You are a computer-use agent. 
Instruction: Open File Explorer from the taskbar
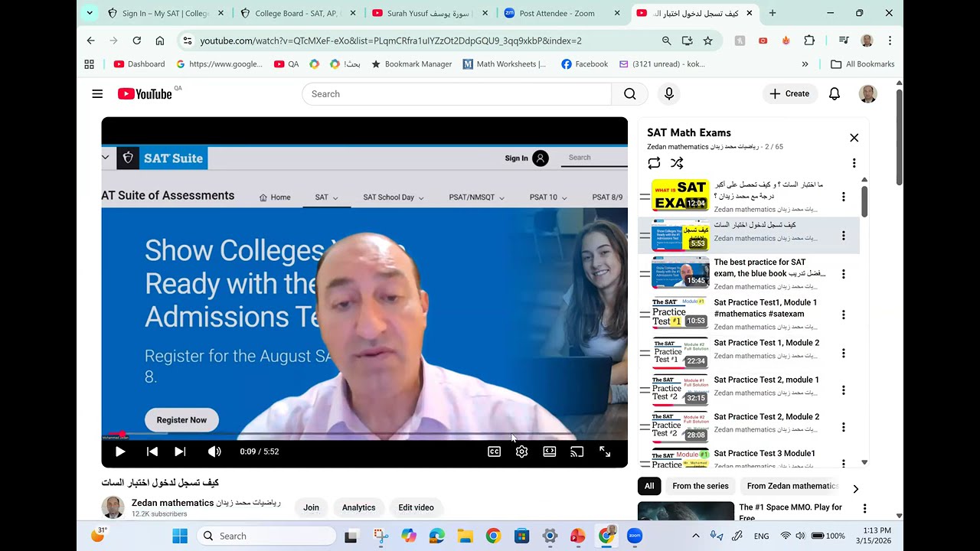tap(465, 536)
